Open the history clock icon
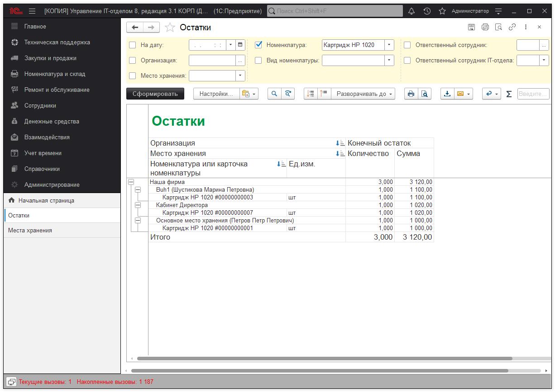 coord(427,11)
